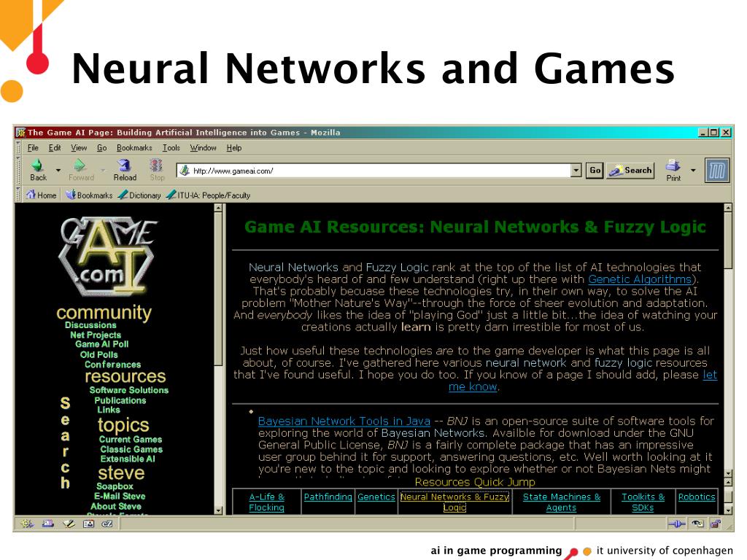Open the View menu
This screenshot has height=560, width=747.
click(x=79, y=147)
